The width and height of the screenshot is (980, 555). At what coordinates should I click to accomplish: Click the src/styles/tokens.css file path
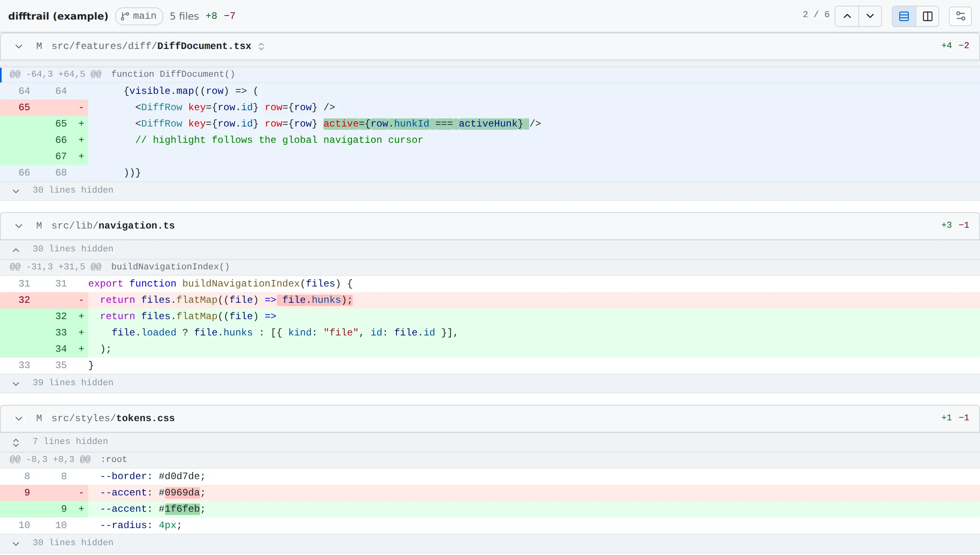[x=113, y=418]
